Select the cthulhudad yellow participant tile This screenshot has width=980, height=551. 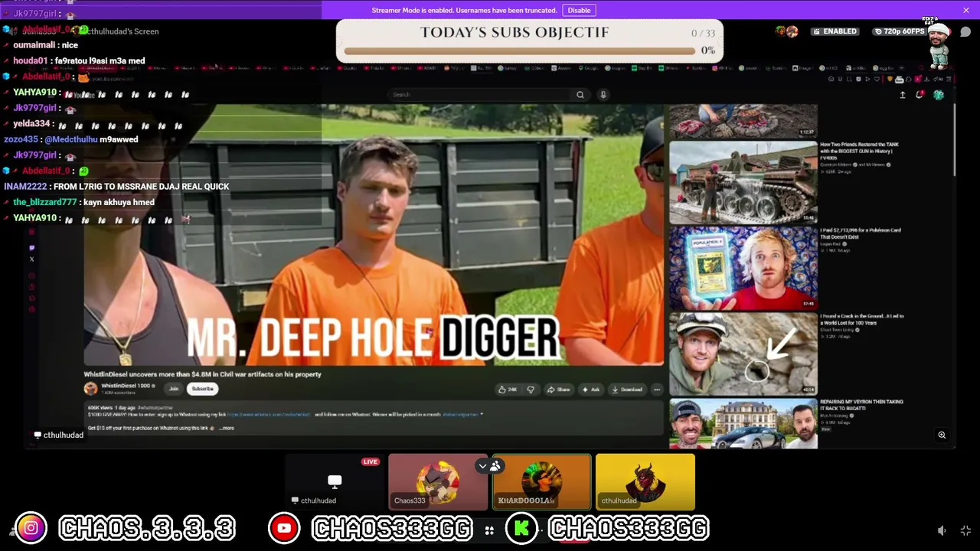coord(645,482)
